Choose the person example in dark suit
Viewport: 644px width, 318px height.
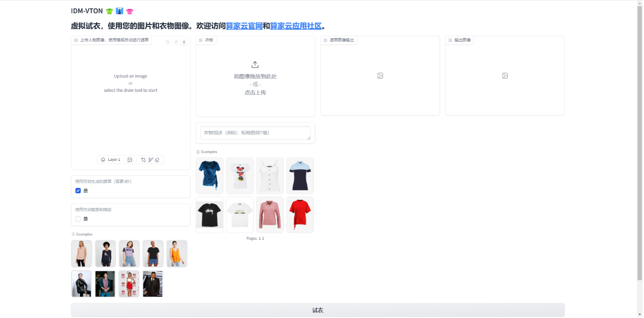(x=153, y=284)
